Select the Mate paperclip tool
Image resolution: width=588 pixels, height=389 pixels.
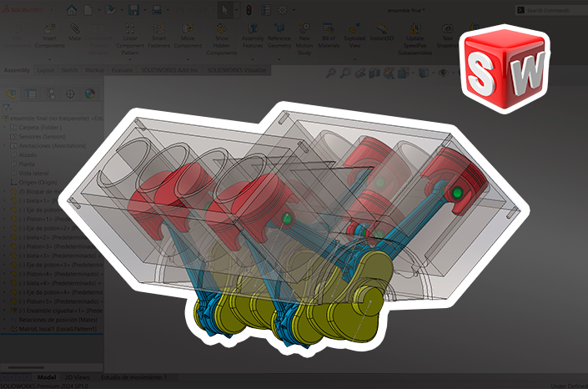(74, 33)
